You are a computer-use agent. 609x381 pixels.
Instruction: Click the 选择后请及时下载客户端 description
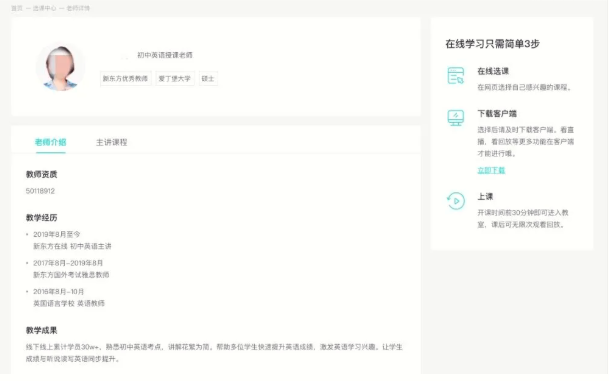coord(525,142)
